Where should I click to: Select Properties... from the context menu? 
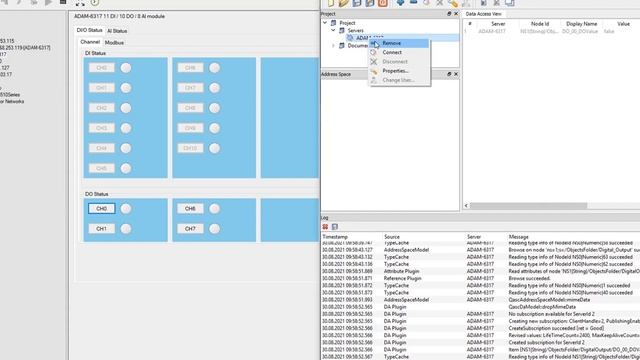click(399, 71)
